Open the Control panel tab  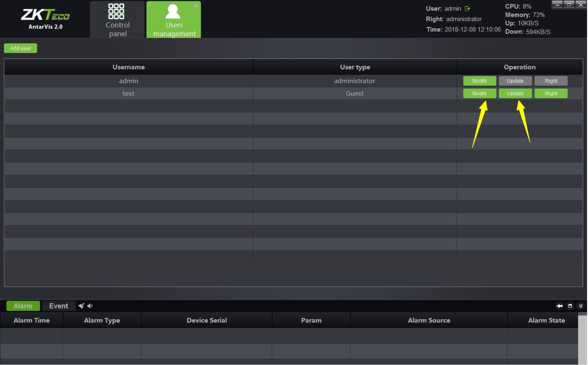[x=118, y=20]
